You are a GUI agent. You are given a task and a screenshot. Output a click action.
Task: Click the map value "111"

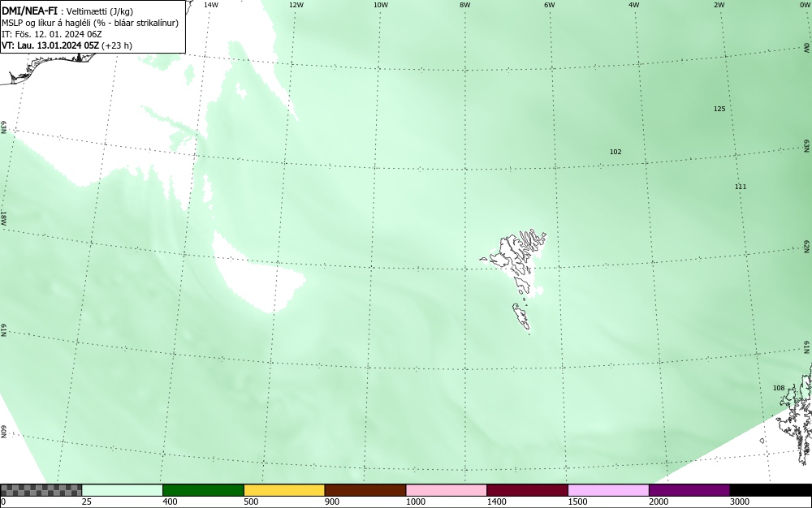(741, 186)
